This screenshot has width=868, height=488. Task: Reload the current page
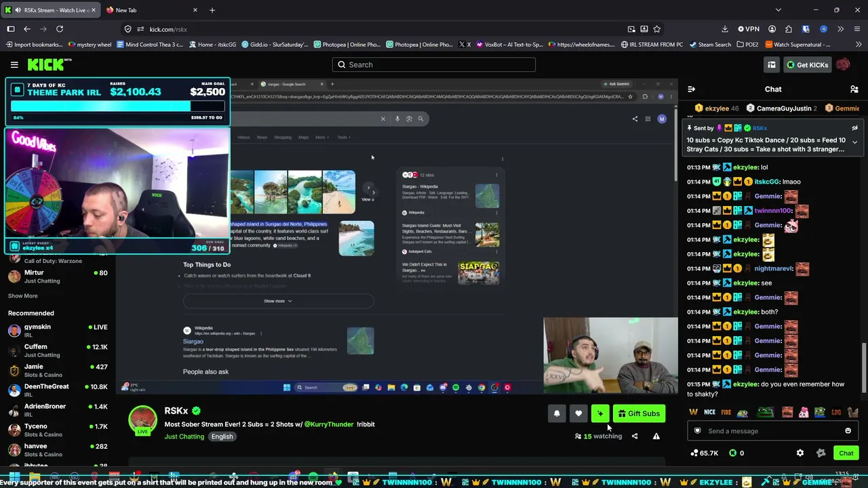[60, 29]
